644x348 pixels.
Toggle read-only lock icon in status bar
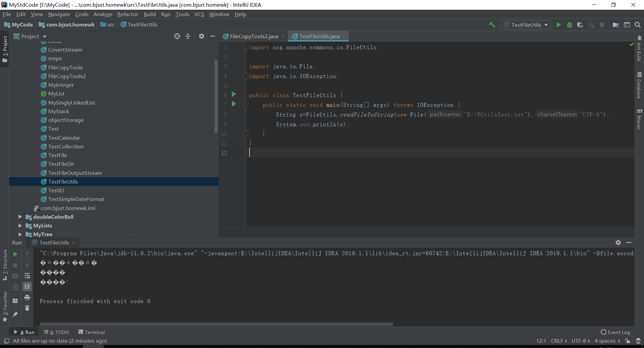click(628, 341)
